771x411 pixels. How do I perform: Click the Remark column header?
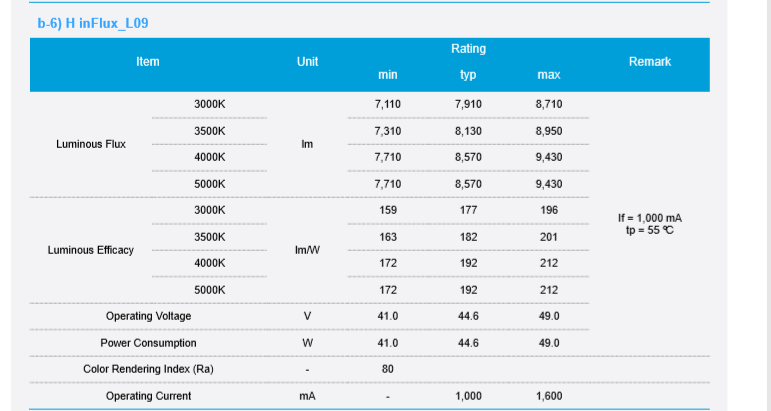[x=650, y=62]
